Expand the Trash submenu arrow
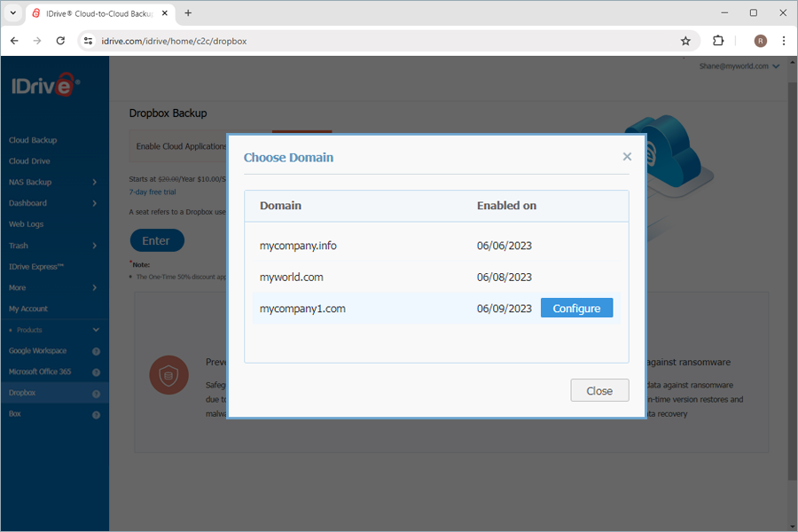This screenshot has height=532, width=798. (95, 246)
